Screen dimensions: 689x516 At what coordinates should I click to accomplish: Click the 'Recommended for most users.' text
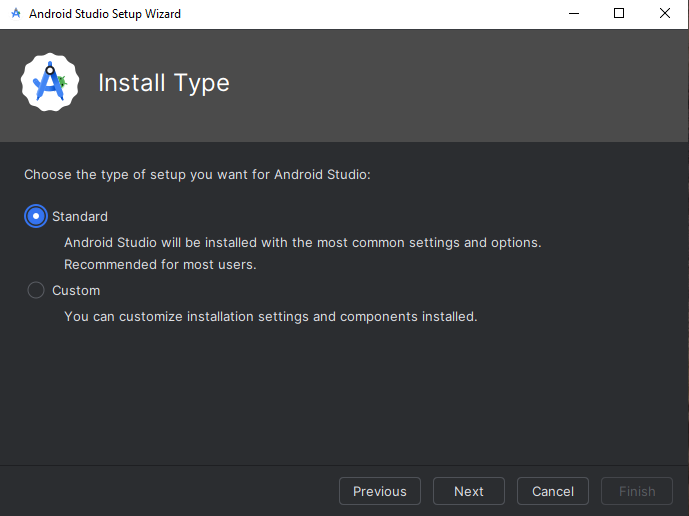coord(160,265)
